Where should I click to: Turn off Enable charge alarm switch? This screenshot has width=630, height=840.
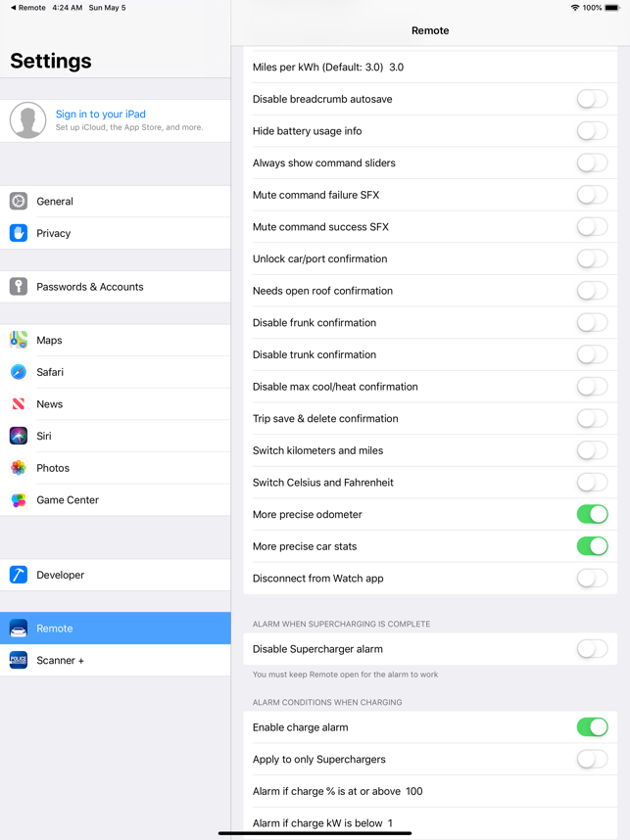click(592, 727)
